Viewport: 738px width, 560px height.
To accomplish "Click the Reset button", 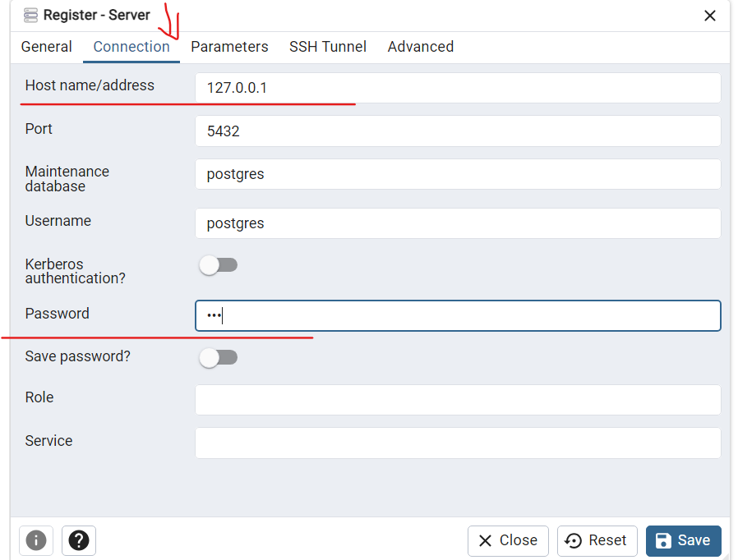I will 597,541.
